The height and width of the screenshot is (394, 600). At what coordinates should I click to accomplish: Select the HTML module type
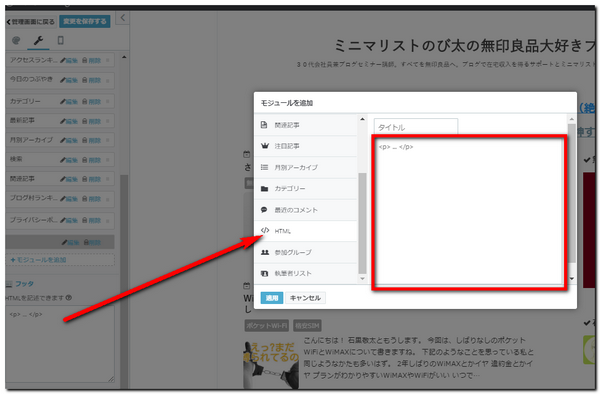pos(305,231)
